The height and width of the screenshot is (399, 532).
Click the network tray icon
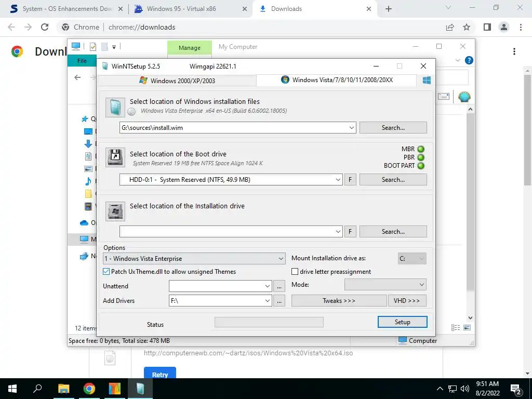(453, 389)
